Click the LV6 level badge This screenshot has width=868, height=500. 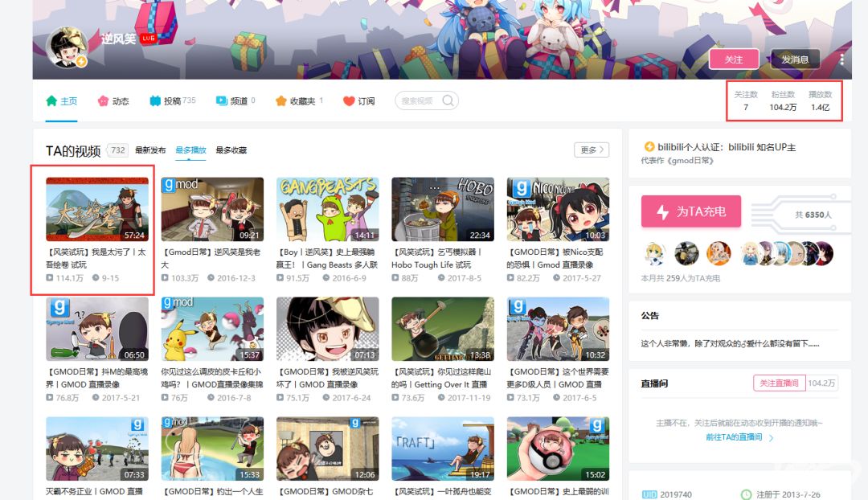click(x=148, y=39)
